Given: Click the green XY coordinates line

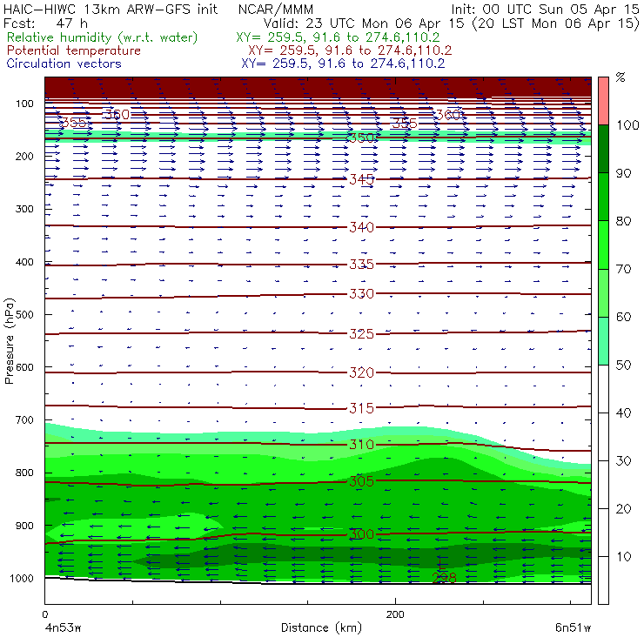Looking at the screenshot, I should click(338, 37).
